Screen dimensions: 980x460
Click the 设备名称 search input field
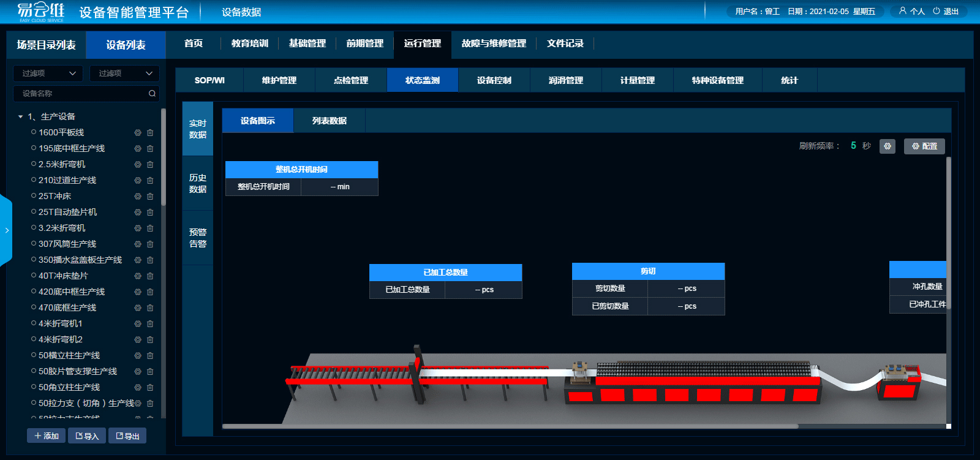pos(80,93)
